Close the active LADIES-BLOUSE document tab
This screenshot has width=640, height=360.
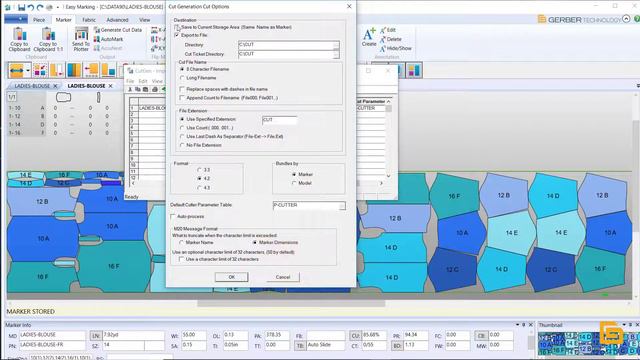tap(110, 86)
